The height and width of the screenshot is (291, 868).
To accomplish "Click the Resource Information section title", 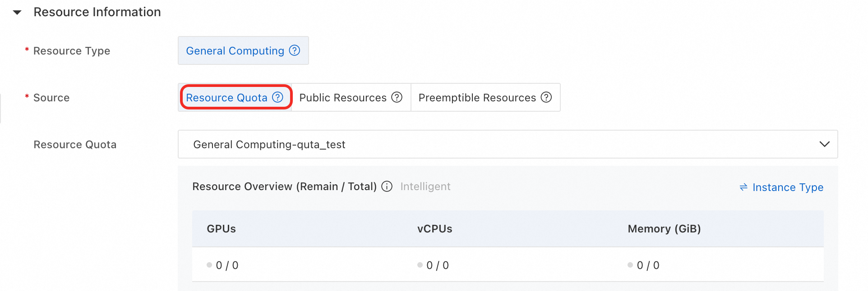I will pos(97,12).
